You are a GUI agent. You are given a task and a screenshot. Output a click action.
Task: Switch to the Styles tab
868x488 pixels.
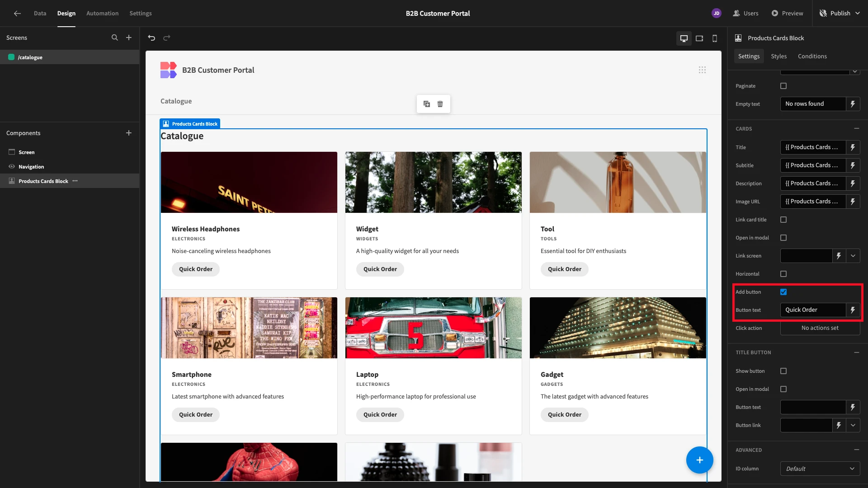[x=778, y=56]
